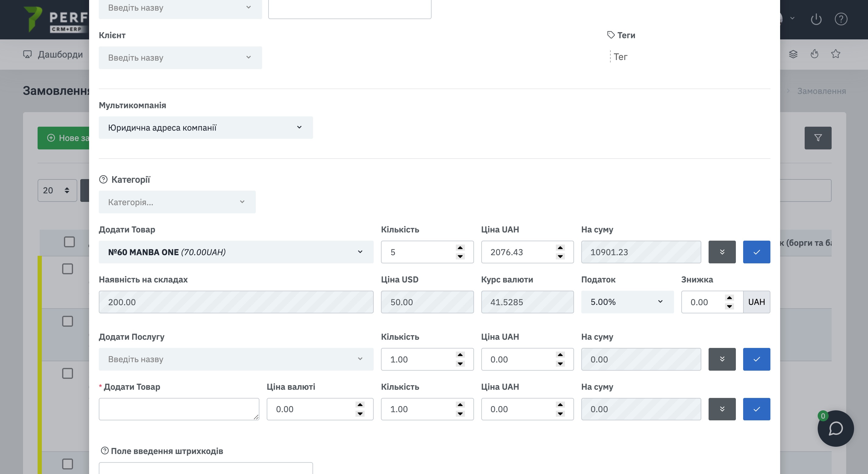Check the first order row checkbox
Screen dimensions: 868x474
tap(68, 269)
